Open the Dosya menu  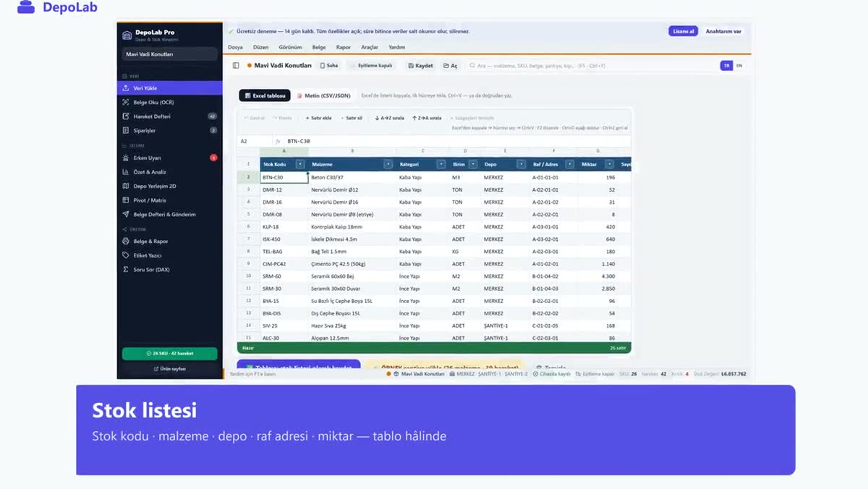tap(235, 47)
